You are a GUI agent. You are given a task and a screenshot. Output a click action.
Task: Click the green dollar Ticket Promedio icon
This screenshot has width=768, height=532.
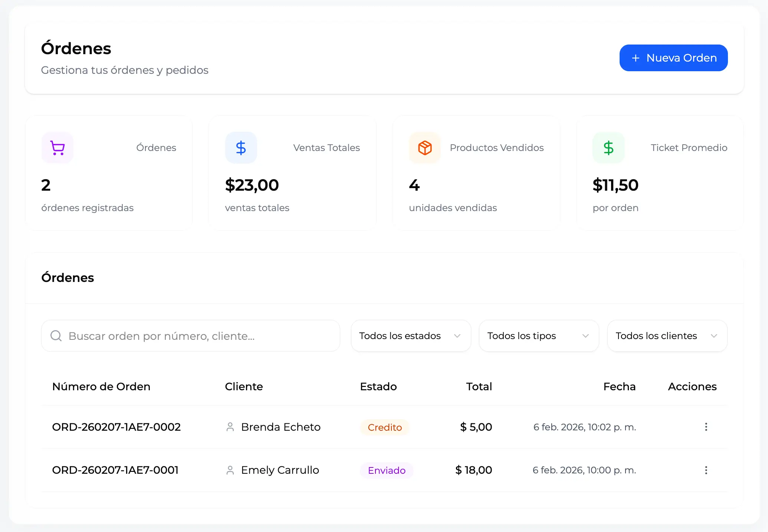pyautogui.click(x=608, y=148)
